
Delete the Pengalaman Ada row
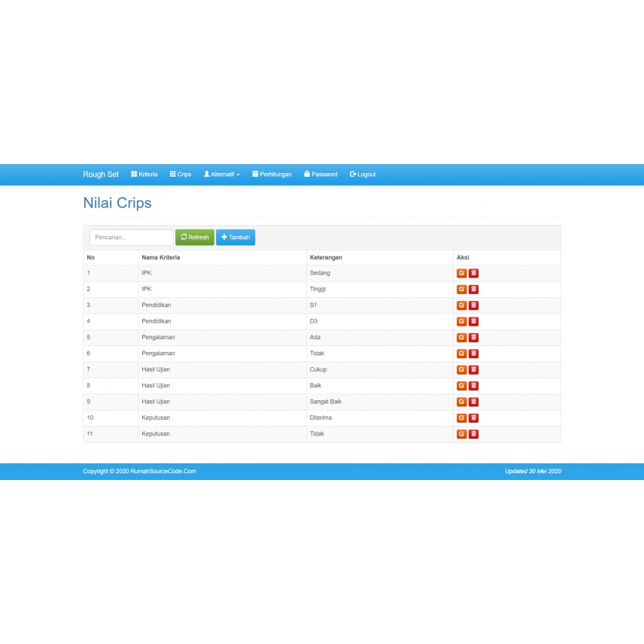point(473,337)
